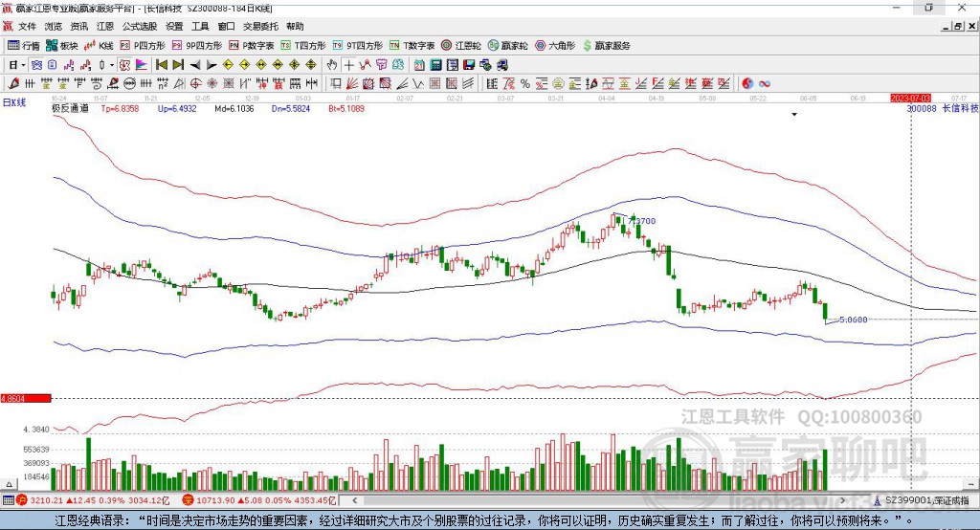Select the fan lines drawing tool
Screen dimensions: 980x530
352,84
